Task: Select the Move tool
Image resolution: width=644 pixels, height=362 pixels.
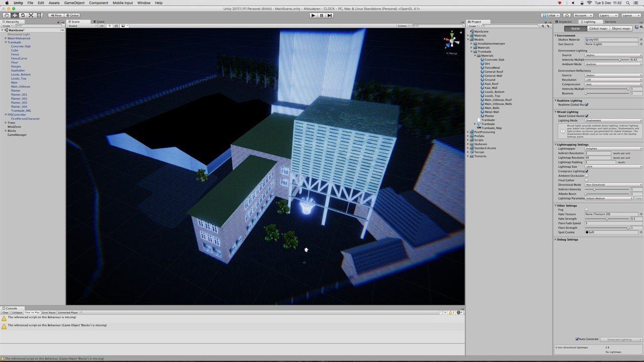Action: tap(15, 16)
